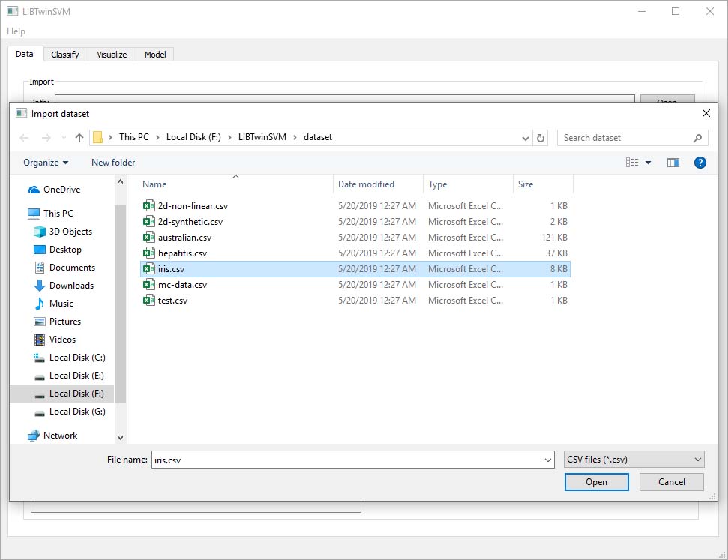Viewport: 728px width, 560px height.
Task: Click dataset in the breadcrumb path
Action: pos(318,137)
